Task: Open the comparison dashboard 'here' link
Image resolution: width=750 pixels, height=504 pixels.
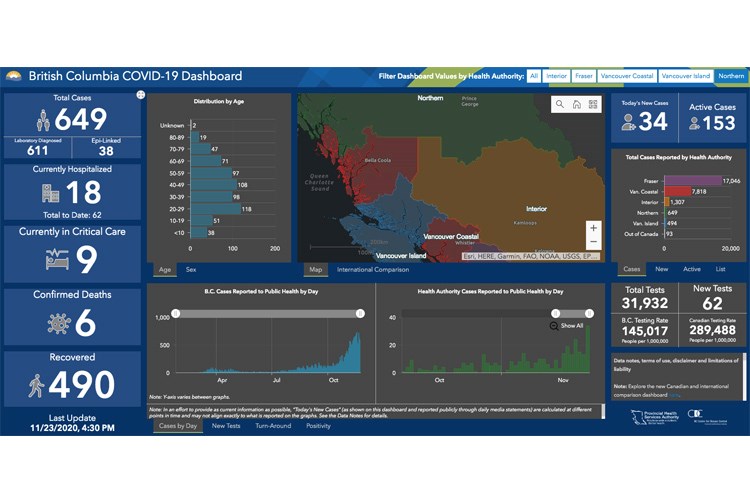Action: coord(674,395)
